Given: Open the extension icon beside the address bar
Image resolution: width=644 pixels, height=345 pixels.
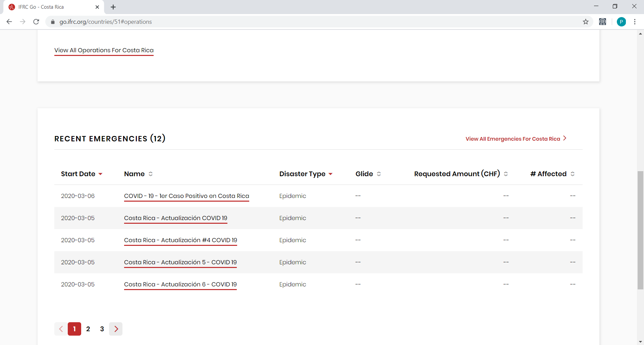Looking at the screenshot, I should [x=603, y=21].
